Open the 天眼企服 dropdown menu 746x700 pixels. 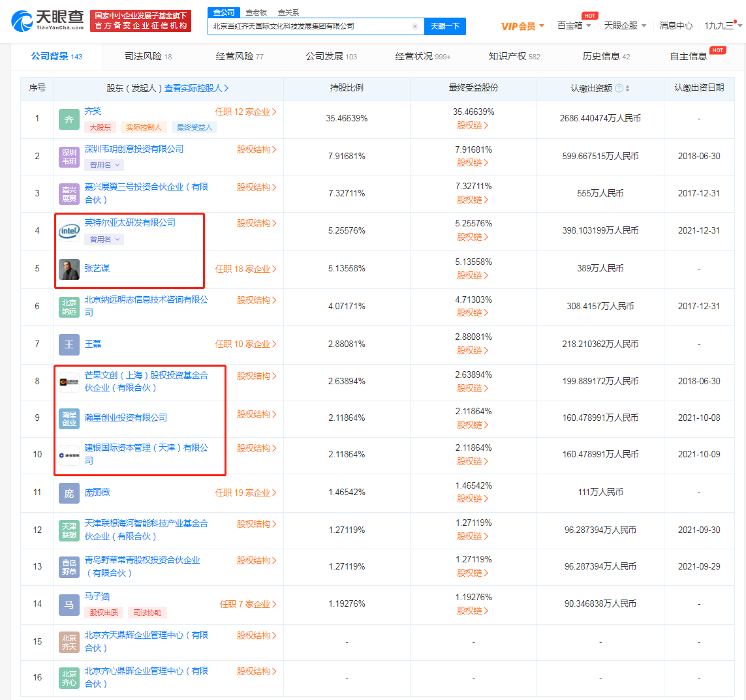point(625,25)
